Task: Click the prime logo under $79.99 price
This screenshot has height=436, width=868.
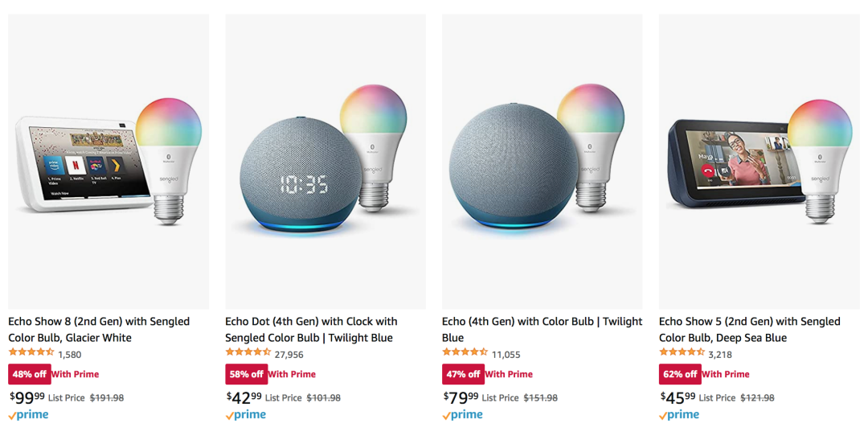Action: coord(463,415)
